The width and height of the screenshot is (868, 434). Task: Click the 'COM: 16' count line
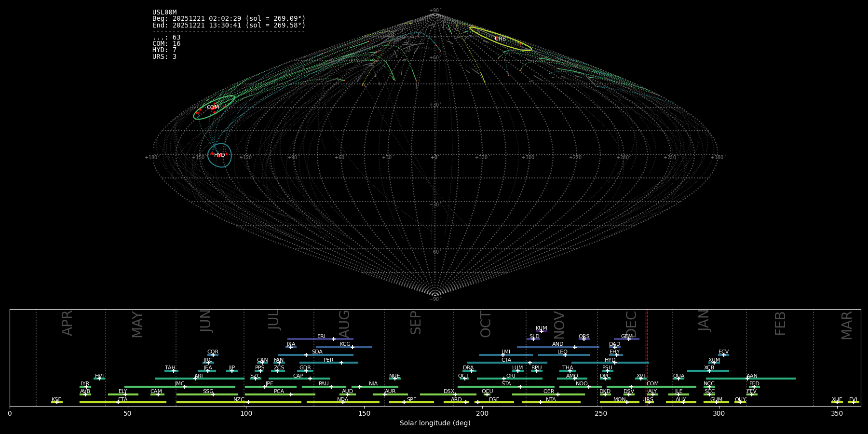166,44
